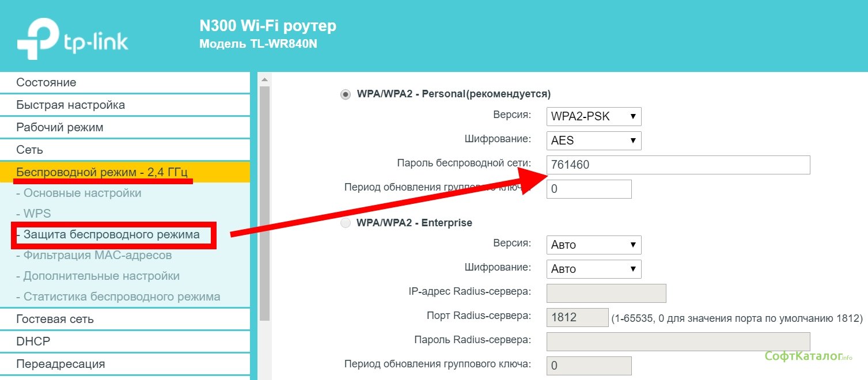868x380 pixels.
Task: Open Personal Версия dropdown showing WPA2-PSK
Action: tap(594, 116)
